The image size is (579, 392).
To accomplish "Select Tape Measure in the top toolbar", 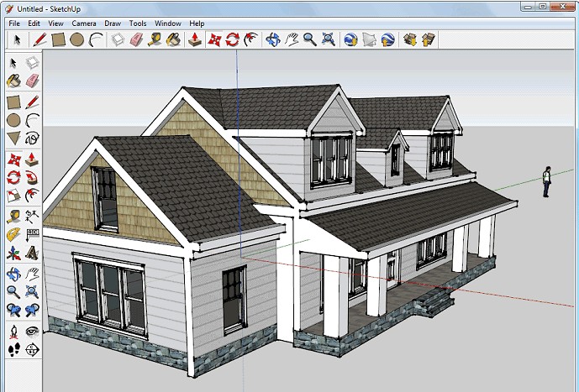I will (x=155, y=39).
